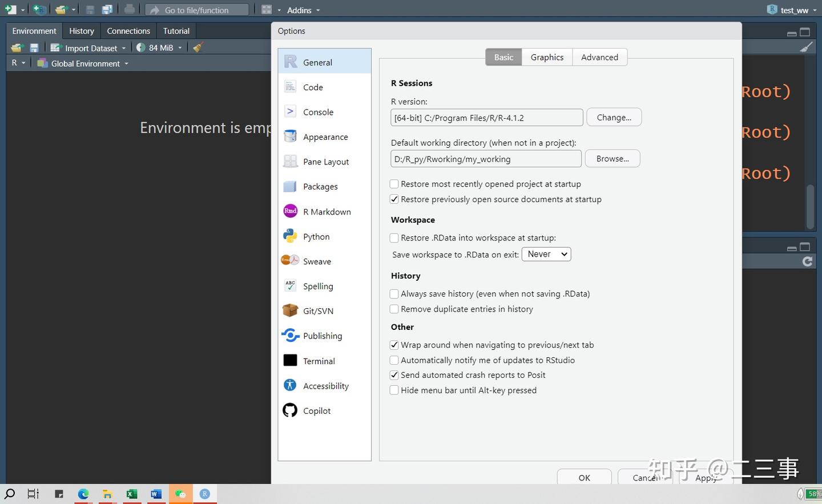Click the Print icon in main toolbar
Image resolution: width=822 pixels, height=504 pixels.
[130, 9]
